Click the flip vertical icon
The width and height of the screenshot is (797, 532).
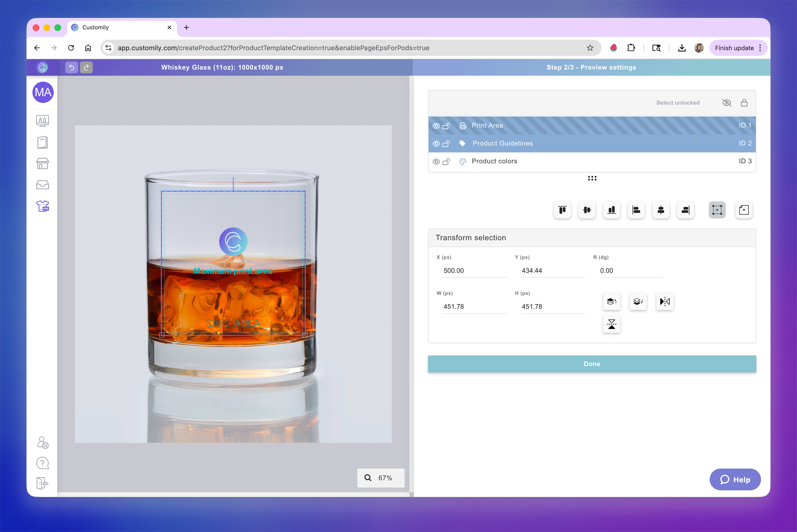point(611,324)
